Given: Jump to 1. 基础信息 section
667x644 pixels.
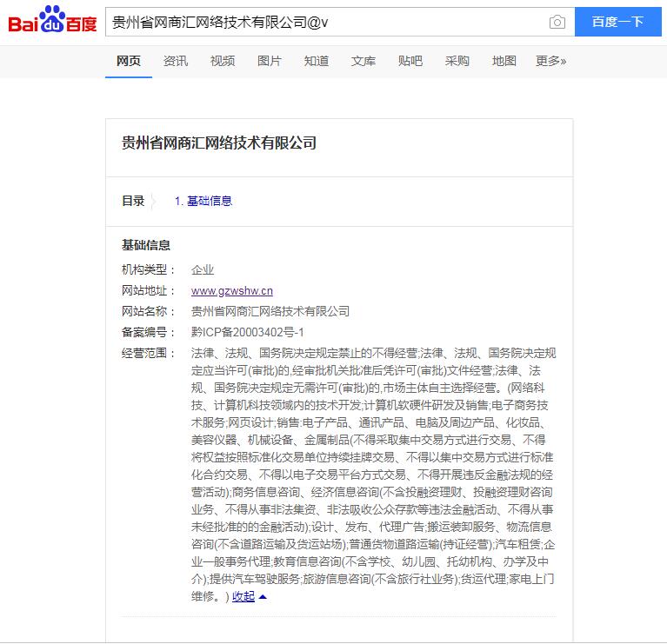Looking at the screenshot, I should (203, 201).
